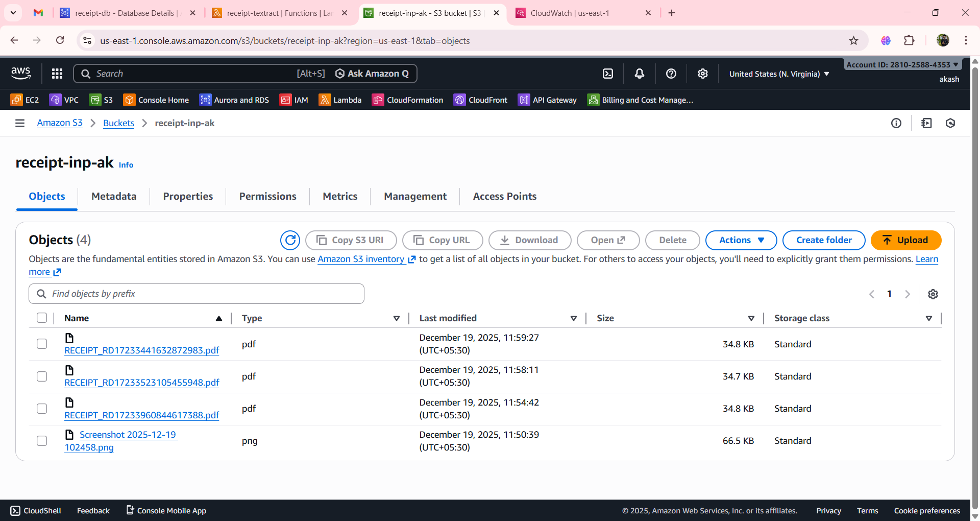Select the S3 service shortcut
The image size is (980, 521).
101,100
